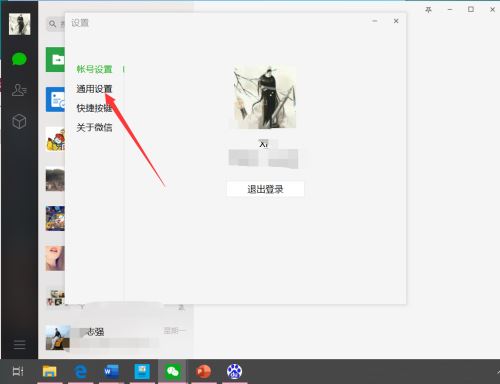500x384 pixels.
Task: Open the chat ending in 志强
Action: point(116,338)
